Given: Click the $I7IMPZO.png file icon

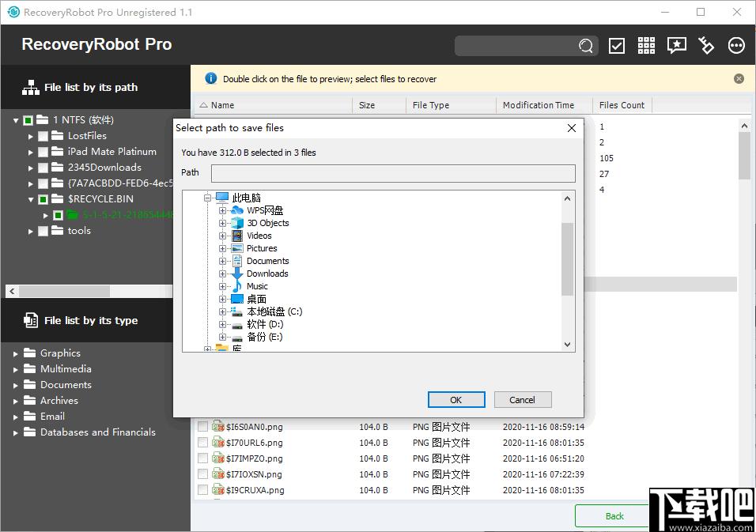Looking at the screenshot, I should (218, 458).
